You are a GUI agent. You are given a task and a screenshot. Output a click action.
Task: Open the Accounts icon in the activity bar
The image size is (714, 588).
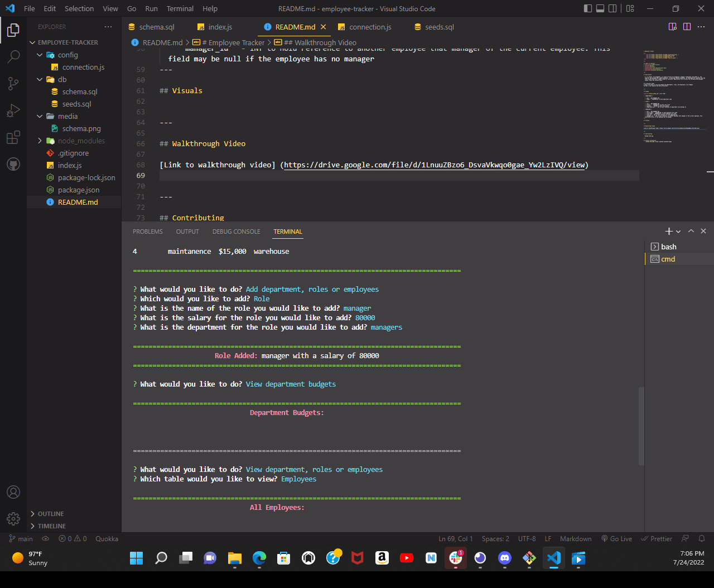coord(13,492)
